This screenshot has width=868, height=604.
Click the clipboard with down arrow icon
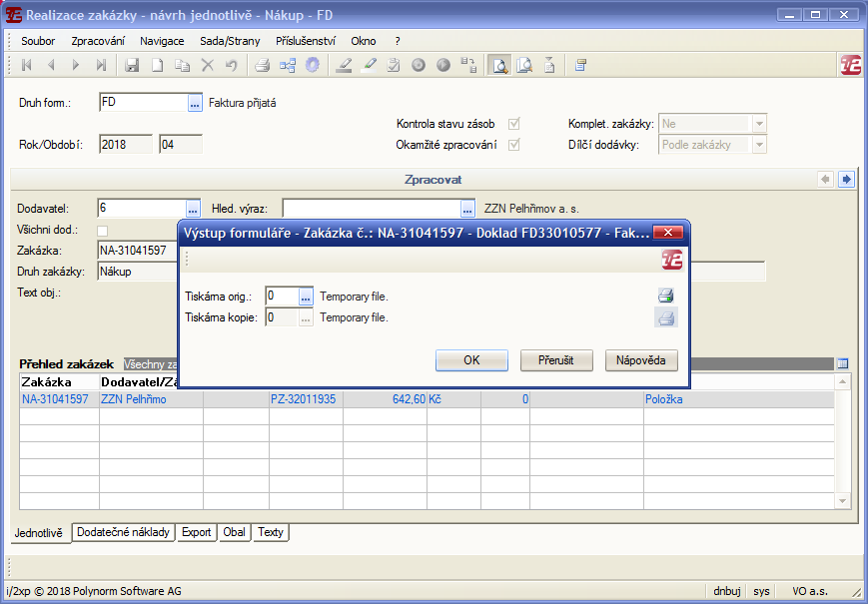(x=549, y=65)
